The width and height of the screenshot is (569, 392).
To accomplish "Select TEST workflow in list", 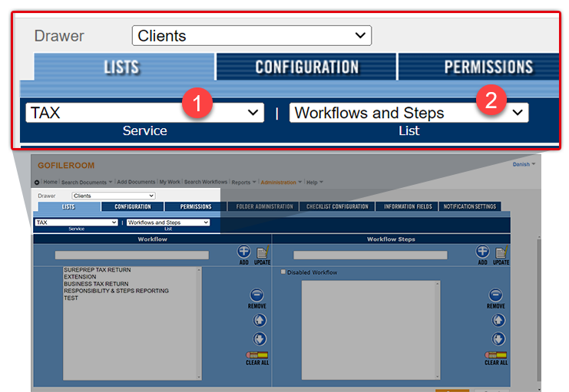I will (71, 298).
